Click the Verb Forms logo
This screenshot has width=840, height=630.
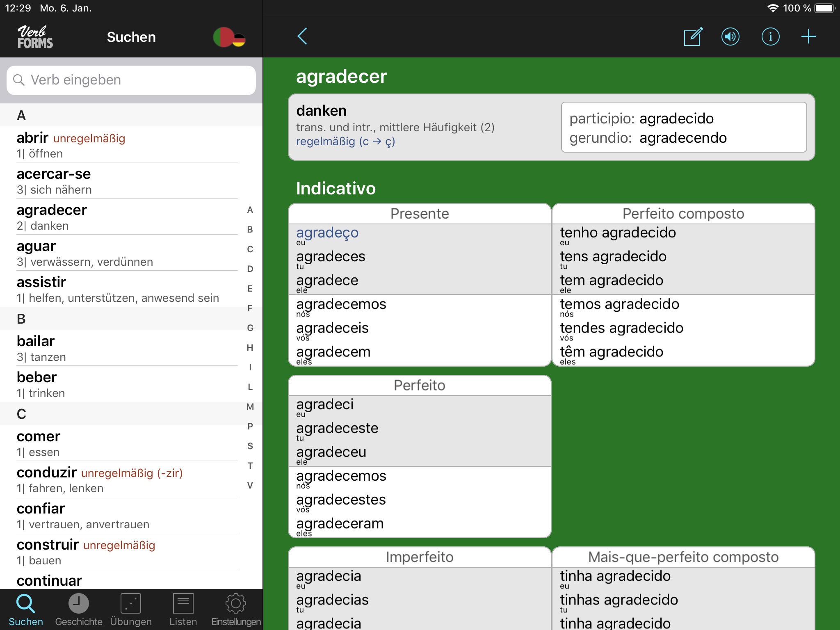point(35,37)
